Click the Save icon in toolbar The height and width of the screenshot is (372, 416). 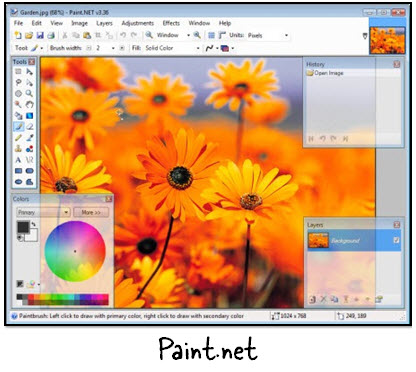coord(40,35)
